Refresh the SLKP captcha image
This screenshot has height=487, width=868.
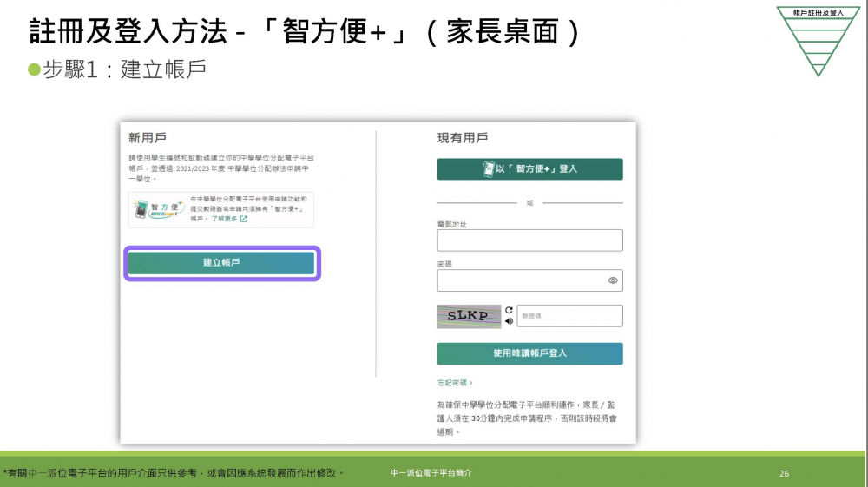coord(509,310)
